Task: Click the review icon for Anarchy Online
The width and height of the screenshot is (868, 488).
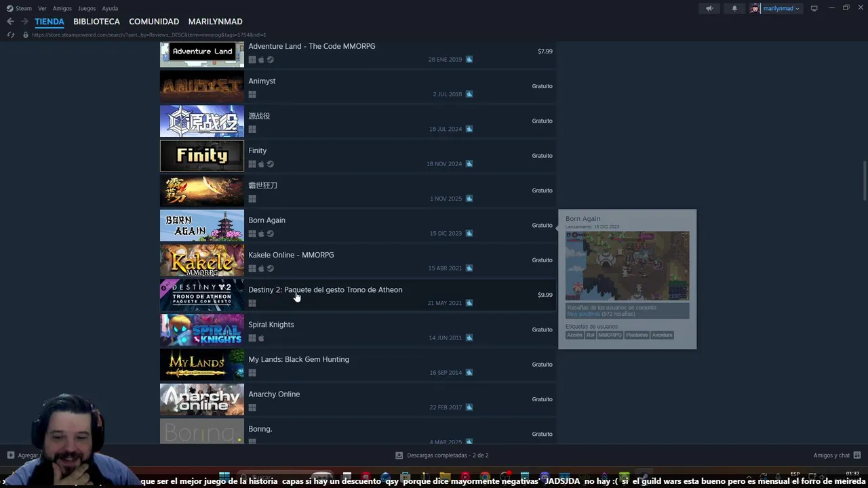Action: coord(469,407)
